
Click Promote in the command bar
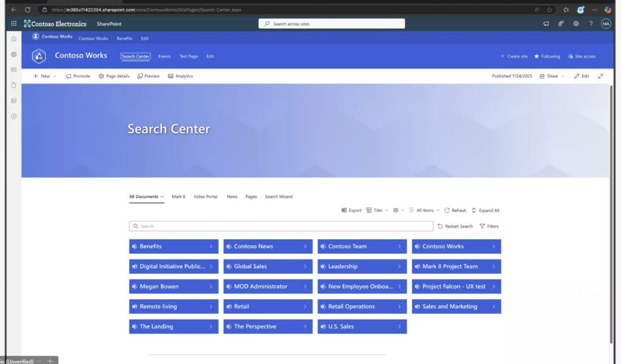(x=78, y=76)
